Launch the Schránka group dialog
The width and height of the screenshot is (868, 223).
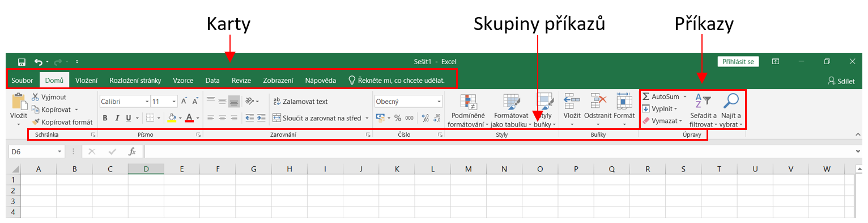(x=93, y=135)
